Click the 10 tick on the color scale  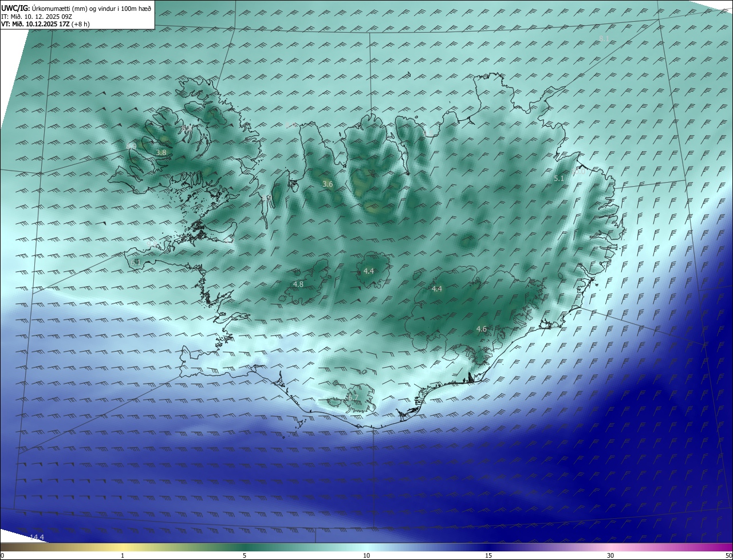(x=366, y=555)
